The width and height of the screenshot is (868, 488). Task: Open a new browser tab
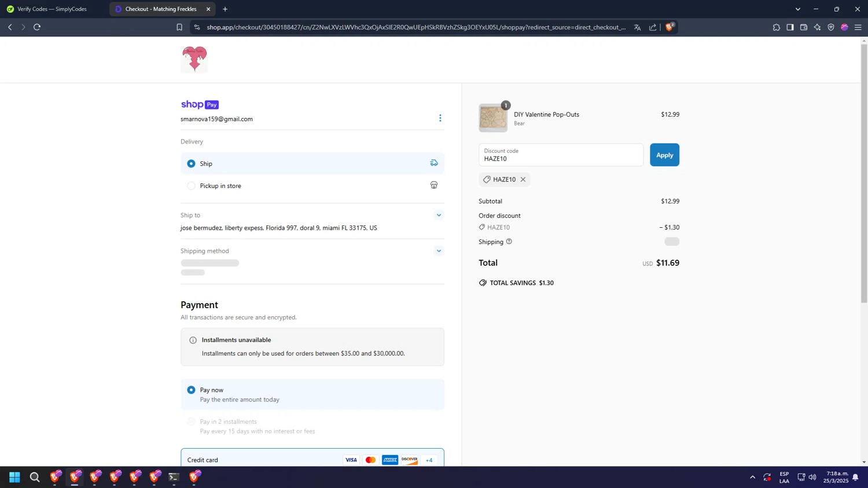tap(225, 9)
